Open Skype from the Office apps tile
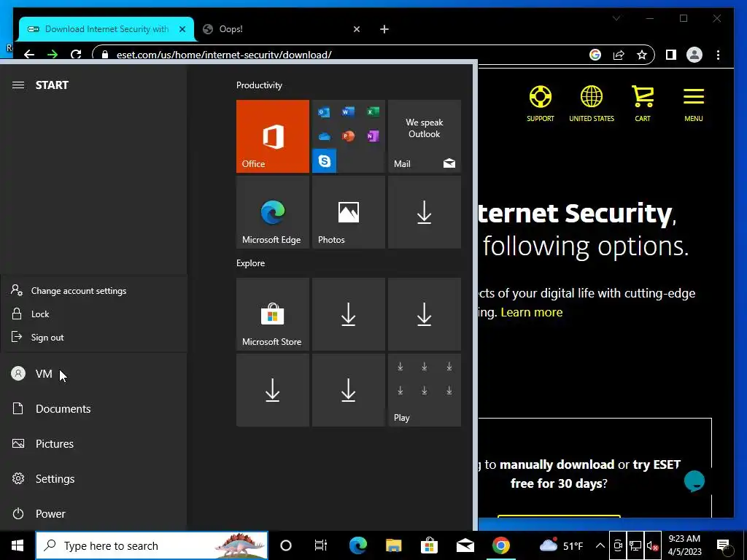Image resolution: width=747 pixels, height=560 pixels. 324,160
